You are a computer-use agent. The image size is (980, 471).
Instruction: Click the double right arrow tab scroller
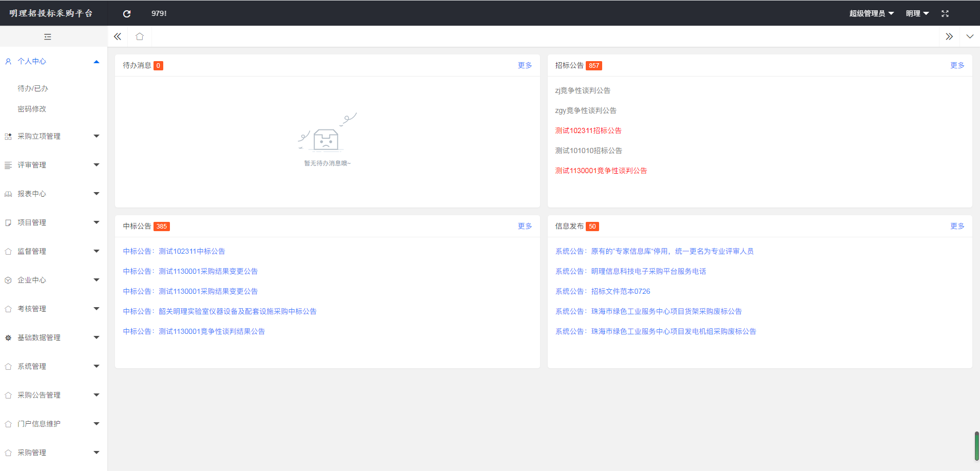point(949,36)
